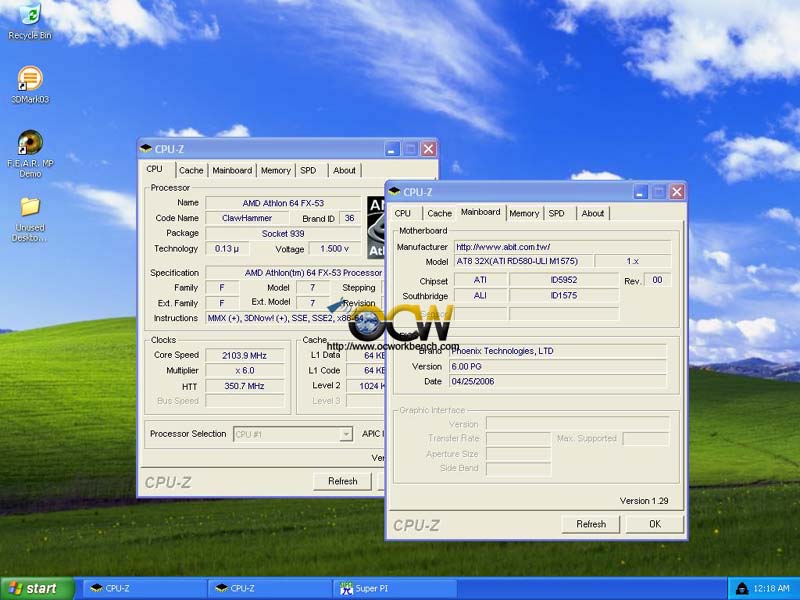Close the back CPU-Z window
800x600 pixels.
pyautogui.click(x=429, y=149)
